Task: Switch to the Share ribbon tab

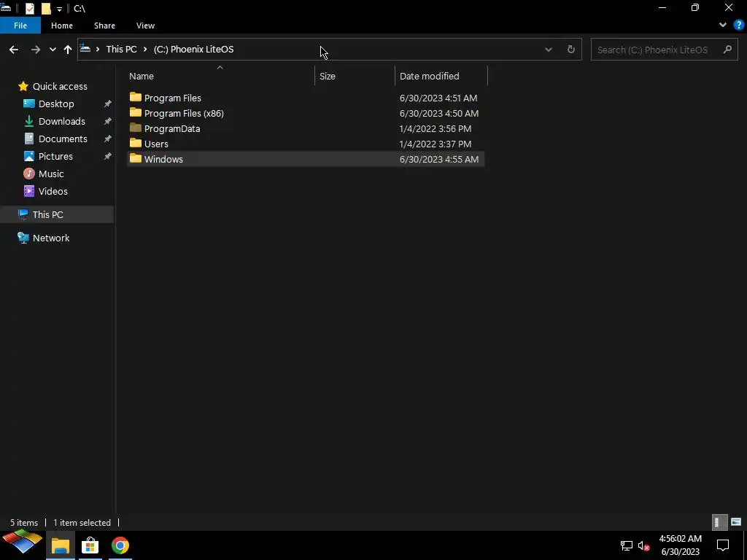Action: (104, 26)
